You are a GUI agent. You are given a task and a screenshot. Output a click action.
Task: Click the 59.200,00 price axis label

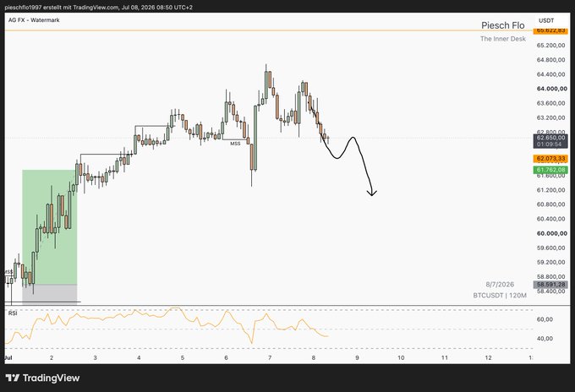550,262
